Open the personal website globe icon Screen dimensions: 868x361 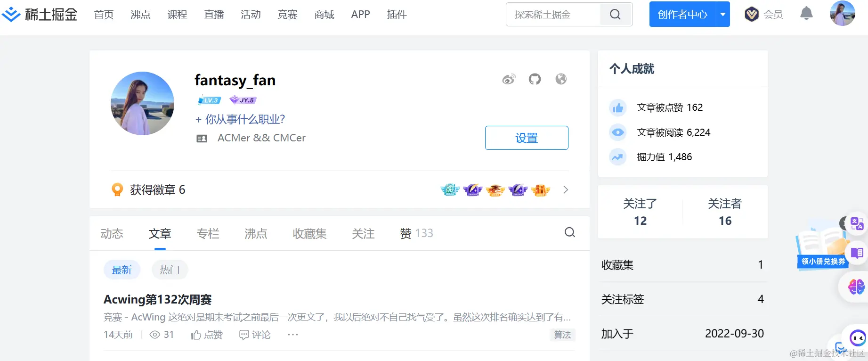point(560,79)
